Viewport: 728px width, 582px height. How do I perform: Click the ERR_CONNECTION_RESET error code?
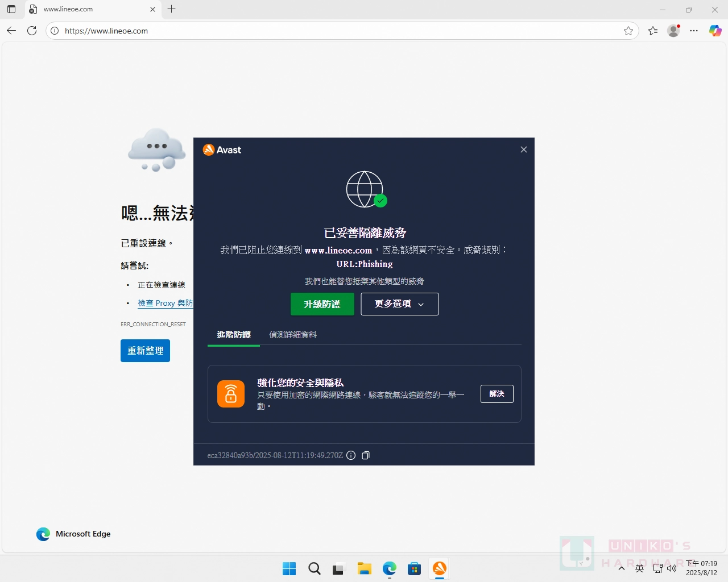[x=153, y=325]
